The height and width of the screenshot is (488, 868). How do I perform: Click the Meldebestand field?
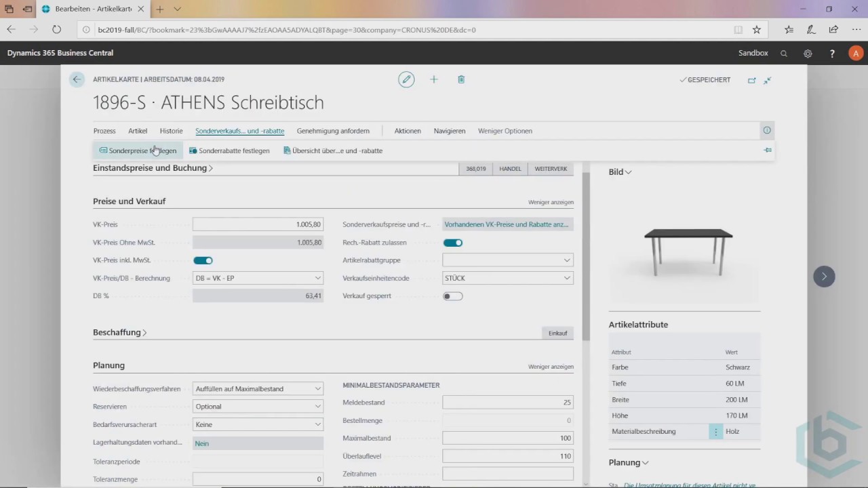[x=508, y=403]
